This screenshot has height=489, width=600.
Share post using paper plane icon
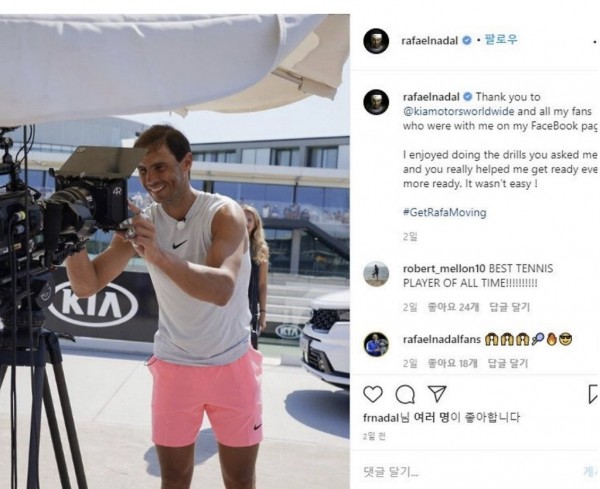point(437,394)
